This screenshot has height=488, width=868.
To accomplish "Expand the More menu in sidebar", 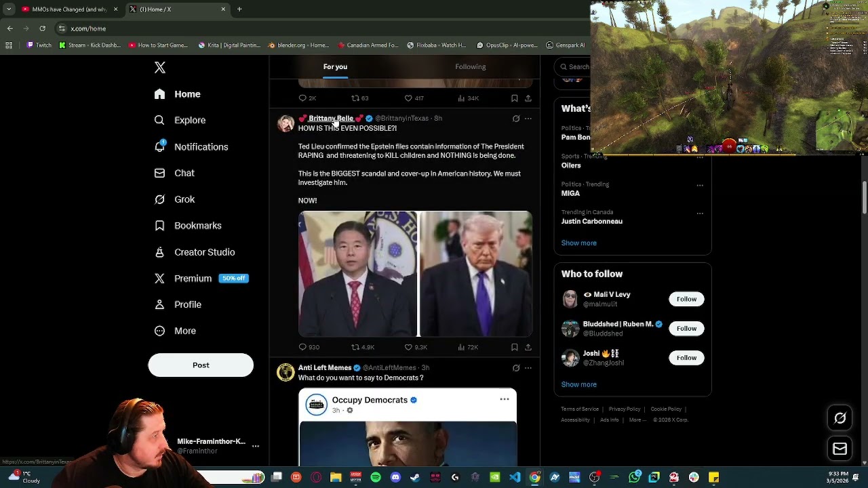I will (176, 331).
